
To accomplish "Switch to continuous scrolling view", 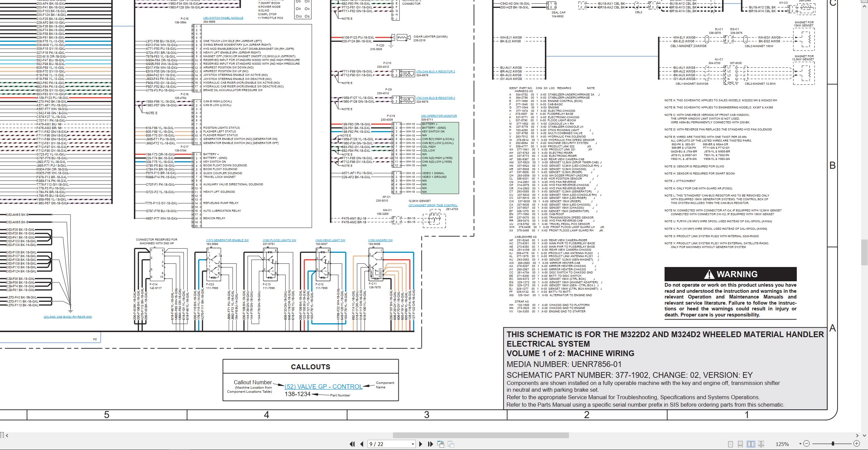I will click(741, 444).
